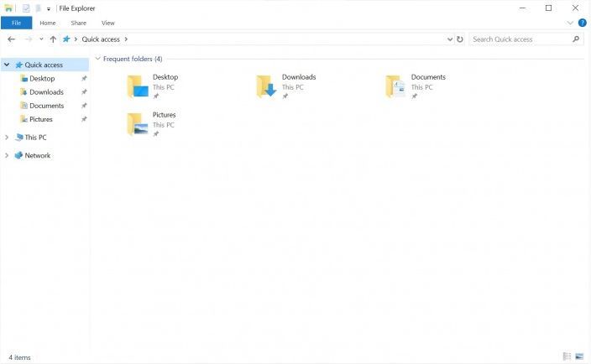Open the Home ribbon tab

point(48,23)
